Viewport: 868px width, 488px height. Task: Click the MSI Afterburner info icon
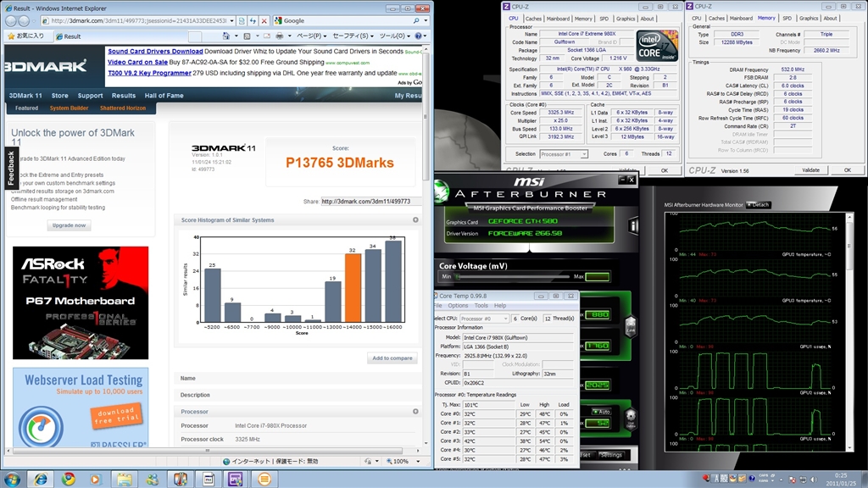(x=634, y=225)
